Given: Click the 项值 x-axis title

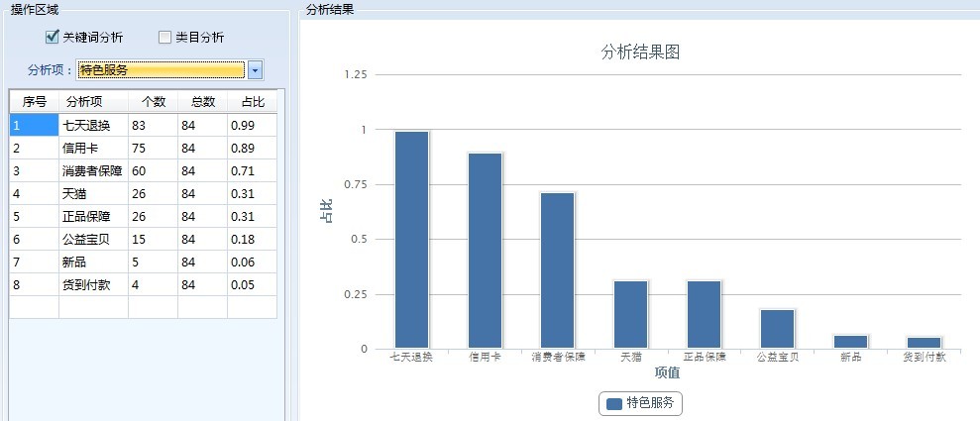Looking at the screenshot, I should 667,372.
